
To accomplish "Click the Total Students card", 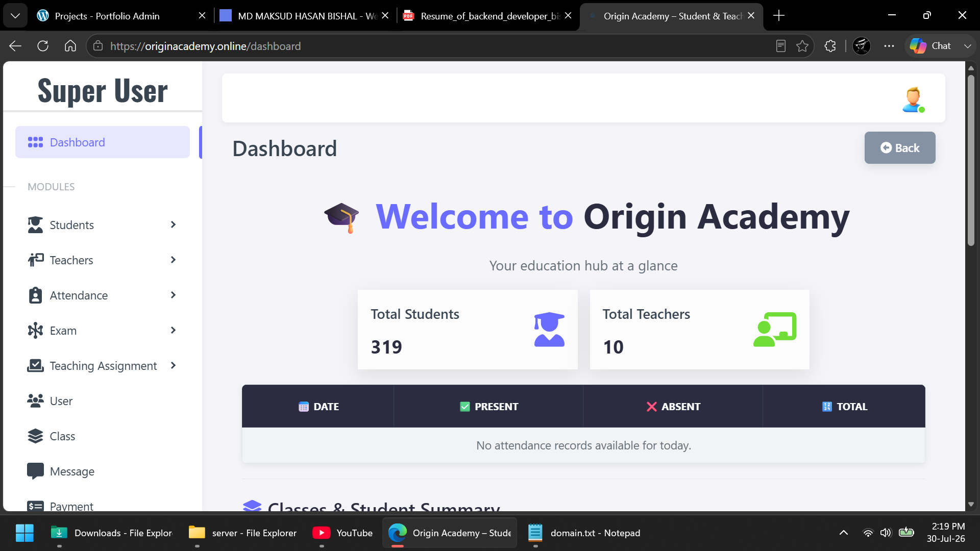I will 468,330.
